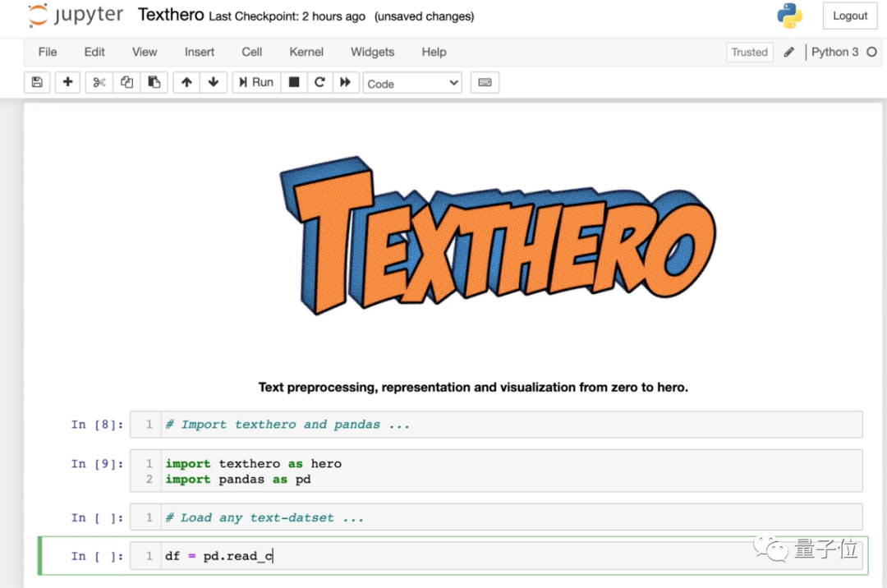Move selected cell up arrow
This screenshot has height=588, width=887.
pos(186,83)
